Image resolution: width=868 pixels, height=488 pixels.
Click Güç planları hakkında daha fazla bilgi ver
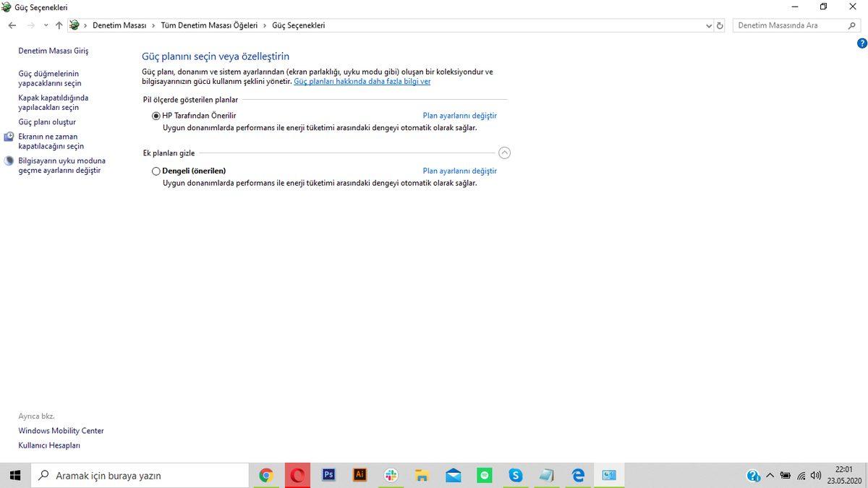362,81
